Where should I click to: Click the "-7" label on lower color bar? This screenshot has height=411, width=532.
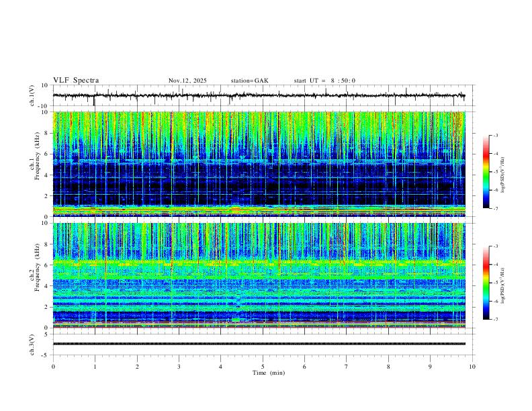tap(495, 320)
